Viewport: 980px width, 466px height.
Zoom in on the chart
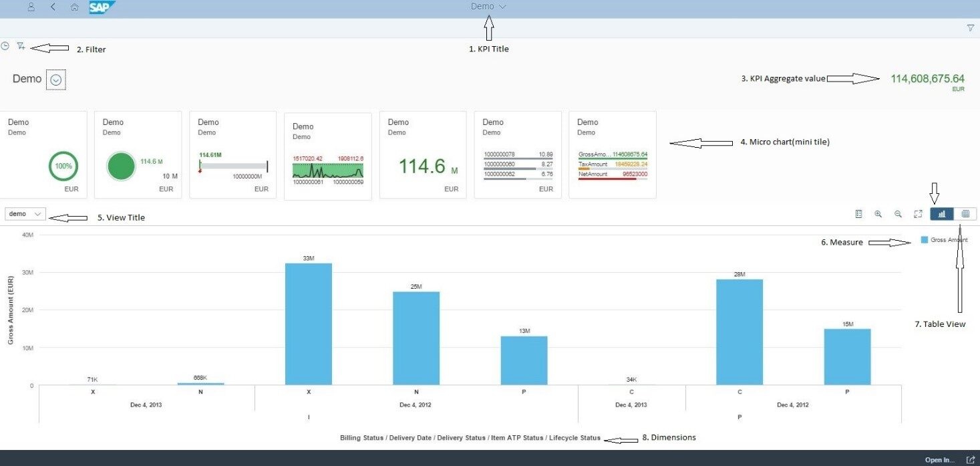click(878, 214)
